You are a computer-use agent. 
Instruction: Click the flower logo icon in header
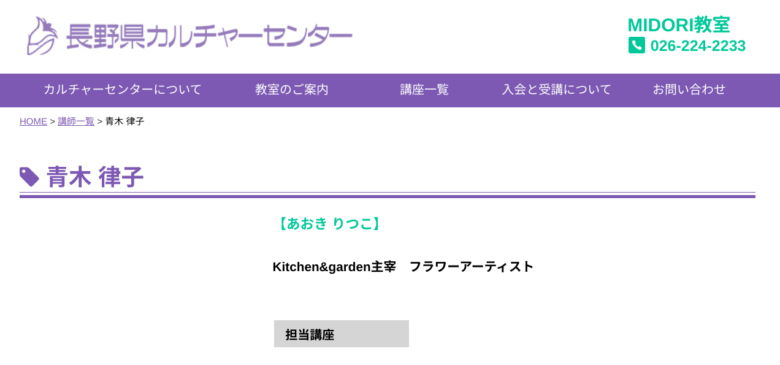coord(42,36)
